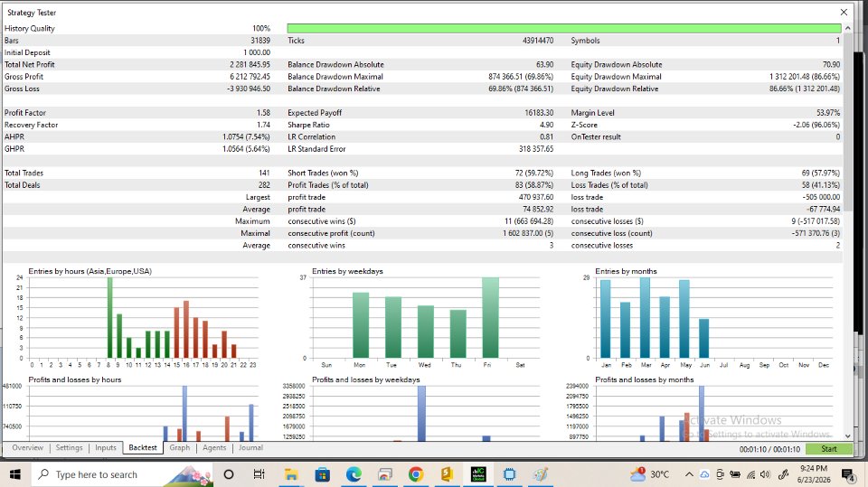Click the Sharpe Ratio value 4.90
Screen dimensions: 868x487
tap(546, 125)
